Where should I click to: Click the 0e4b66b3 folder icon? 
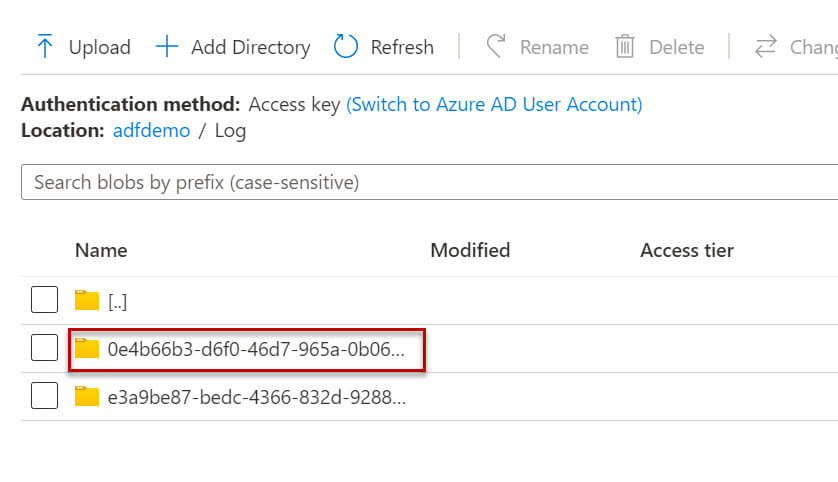(87, 348)
